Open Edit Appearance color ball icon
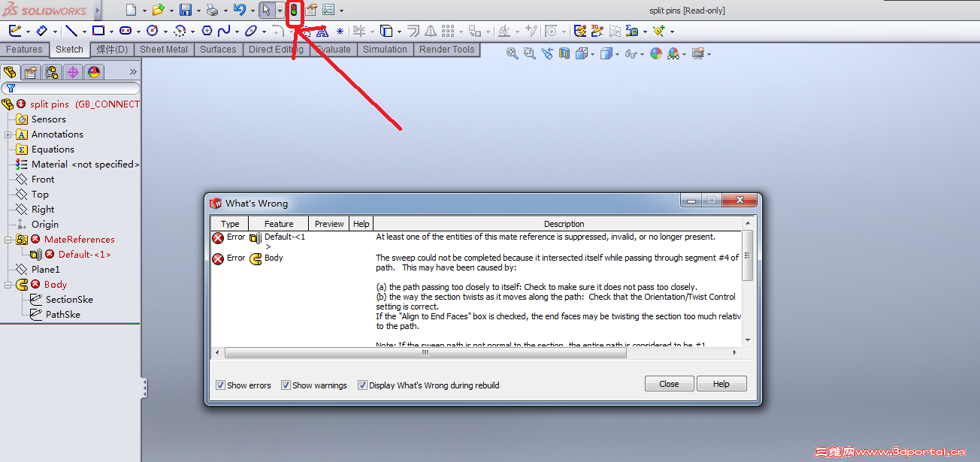Image resolution: width=980 pixels, height=462 pixels. coord(656,53)
